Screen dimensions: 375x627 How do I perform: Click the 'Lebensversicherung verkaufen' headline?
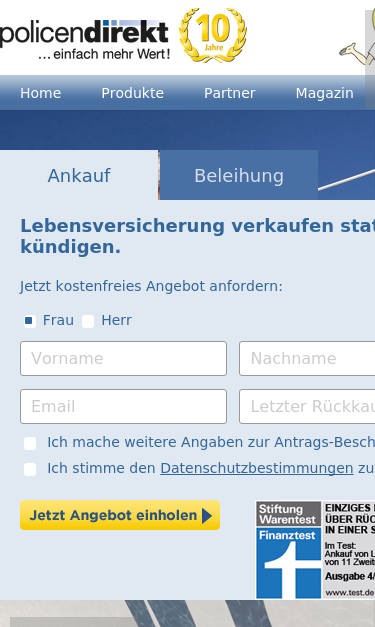pos(197,236)
